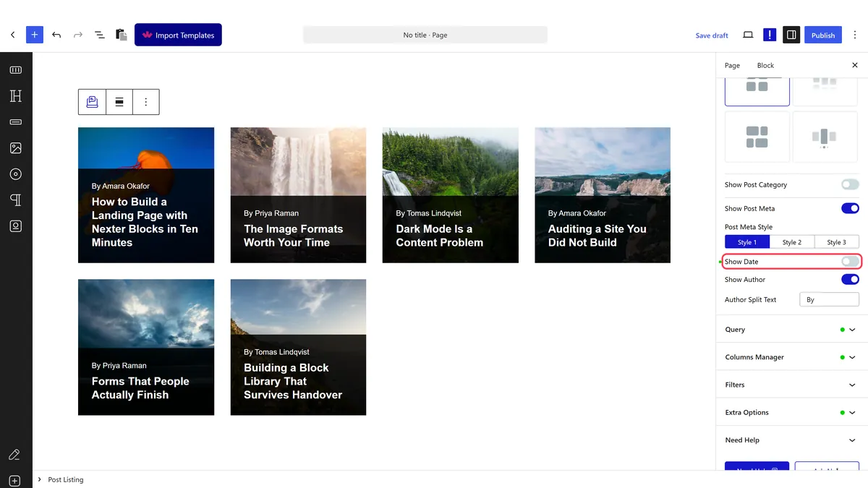Click the back arrow in the top bar
The width and height of the screenshot is (868, 488).
[x=12, y=35]
